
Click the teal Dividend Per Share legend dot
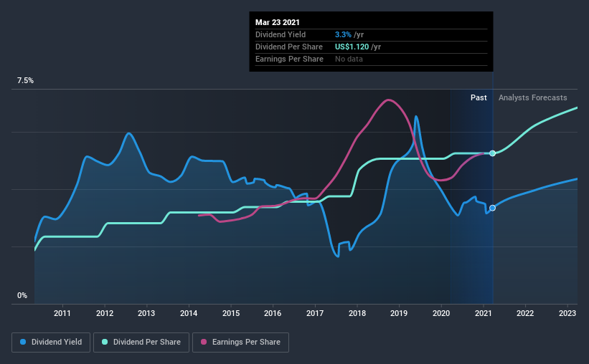[x=105, y=342]
